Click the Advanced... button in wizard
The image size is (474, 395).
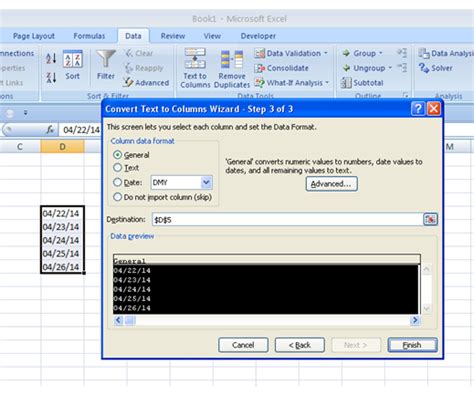point(331,184)
